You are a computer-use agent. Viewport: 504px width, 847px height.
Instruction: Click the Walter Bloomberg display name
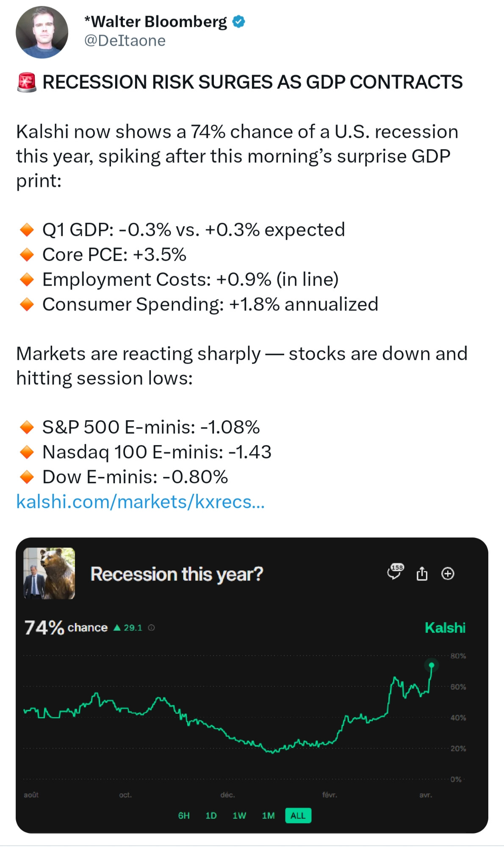pyautogui.click(x=155, y=21)
